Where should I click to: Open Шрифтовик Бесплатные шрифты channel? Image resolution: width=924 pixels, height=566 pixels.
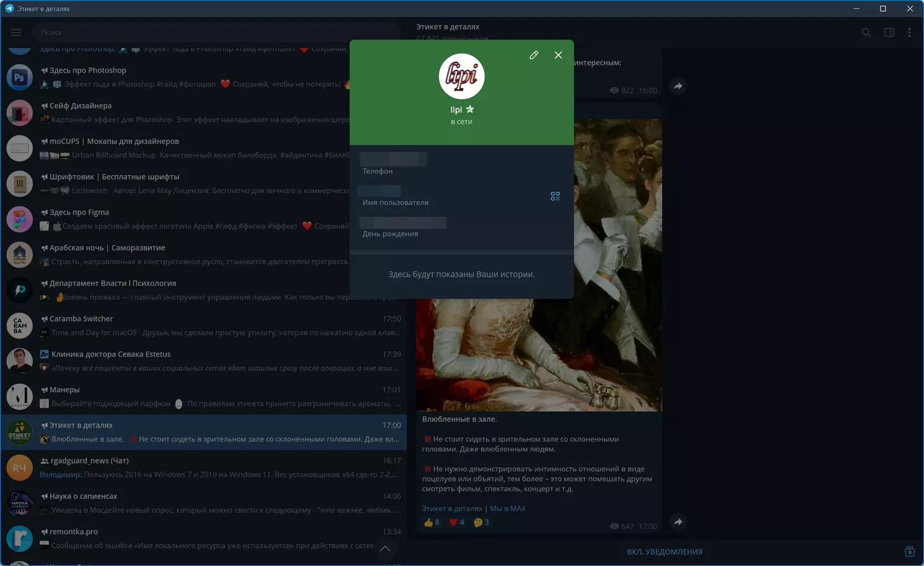click(204, 184)
